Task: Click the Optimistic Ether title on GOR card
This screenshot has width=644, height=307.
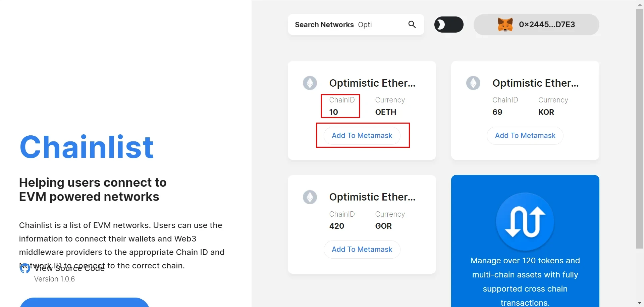Action: [x=372, y=197]
